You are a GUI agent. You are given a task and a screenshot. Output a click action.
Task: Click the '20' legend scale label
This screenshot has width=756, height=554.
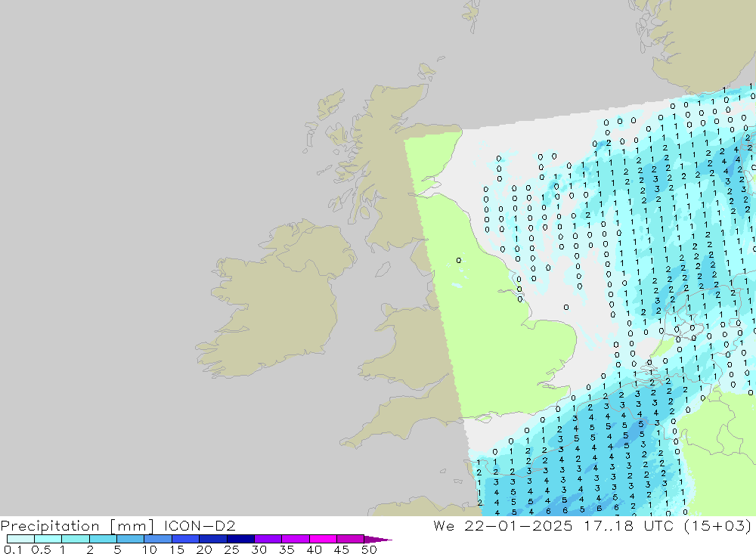204,549
